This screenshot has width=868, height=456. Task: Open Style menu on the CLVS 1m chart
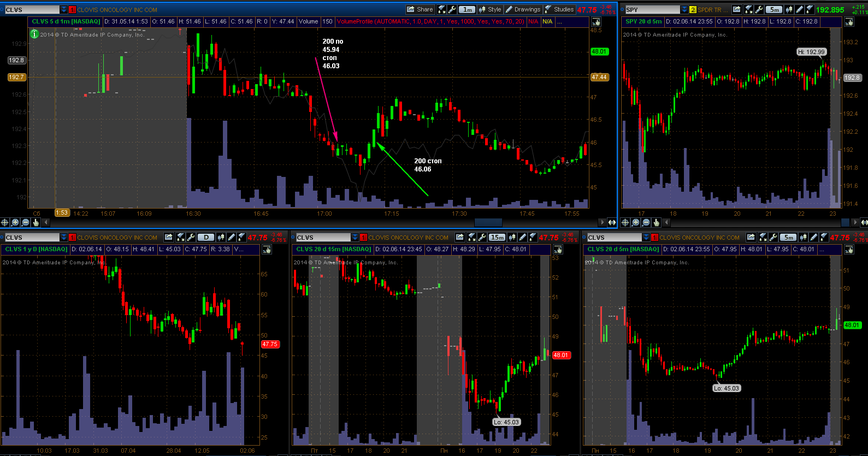pyautogui.click(x=490, y=9)
